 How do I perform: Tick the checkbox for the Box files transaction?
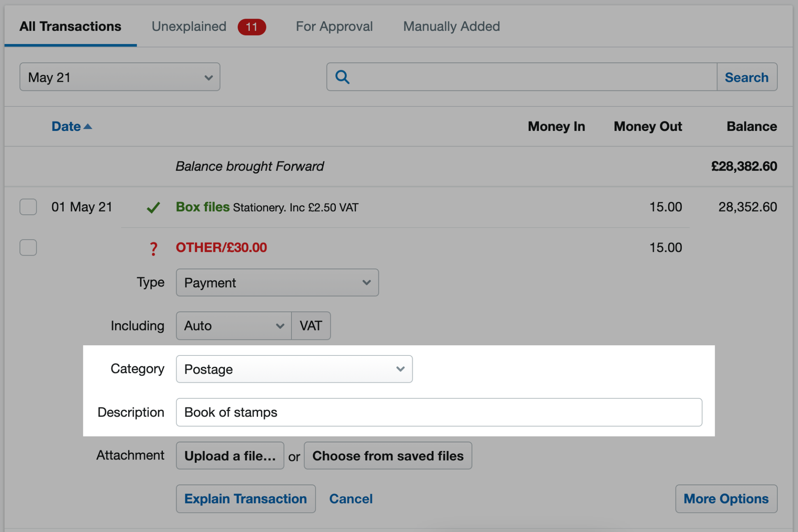[x=28, y=207]
